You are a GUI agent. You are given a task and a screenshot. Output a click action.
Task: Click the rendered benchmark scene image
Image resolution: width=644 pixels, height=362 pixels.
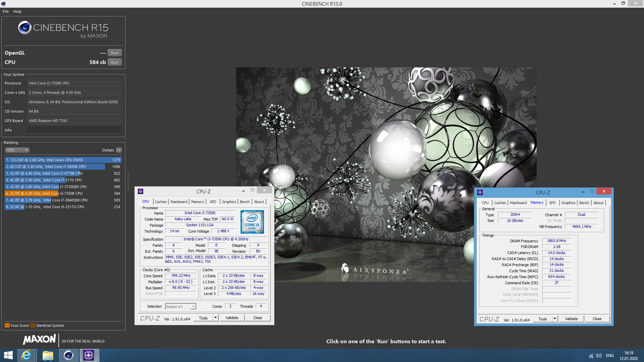click(386, 174)
